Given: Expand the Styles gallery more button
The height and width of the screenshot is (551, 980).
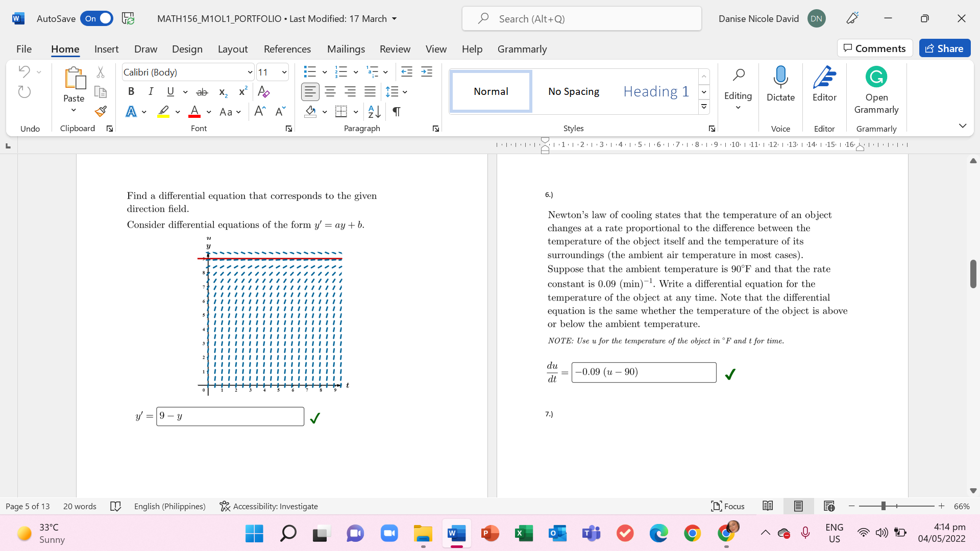Looking at the screenshot, I should tap(704, 107).
